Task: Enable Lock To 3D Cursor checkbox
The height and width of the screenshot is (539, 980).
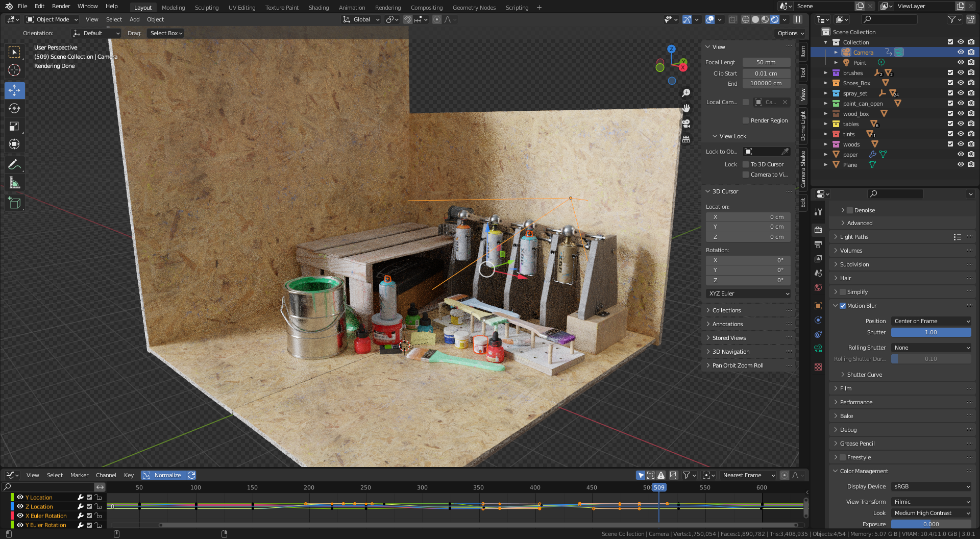Action: [746, 164]
